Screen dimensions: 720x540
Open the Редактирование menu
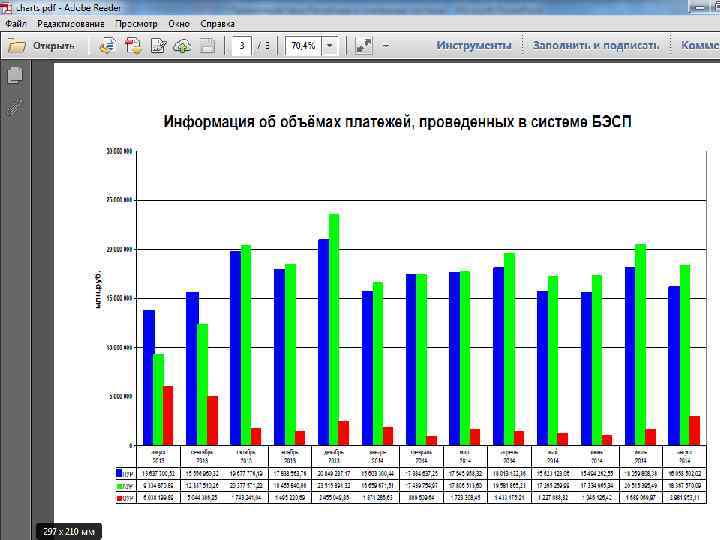click(71, 23)
